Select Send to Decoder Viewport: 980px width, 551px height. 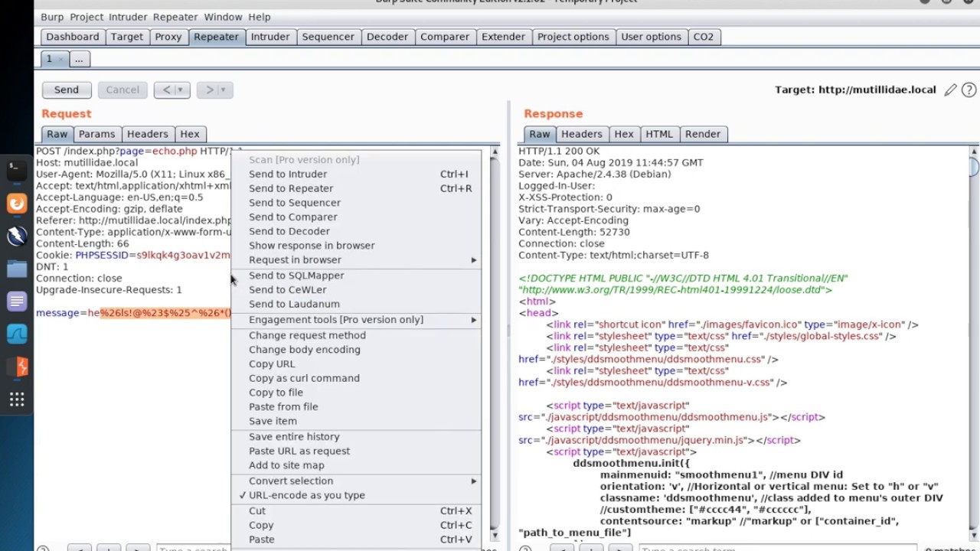point(357,231)
